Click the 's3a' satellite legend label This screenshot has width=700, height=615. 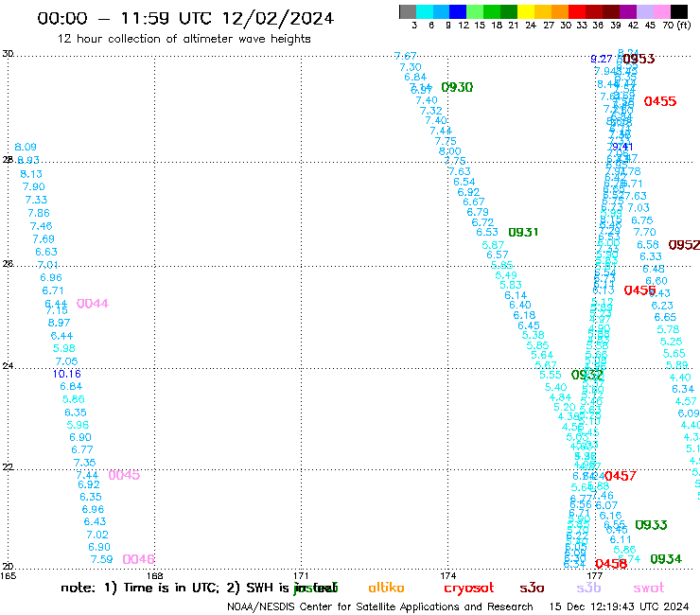[532, 588]
